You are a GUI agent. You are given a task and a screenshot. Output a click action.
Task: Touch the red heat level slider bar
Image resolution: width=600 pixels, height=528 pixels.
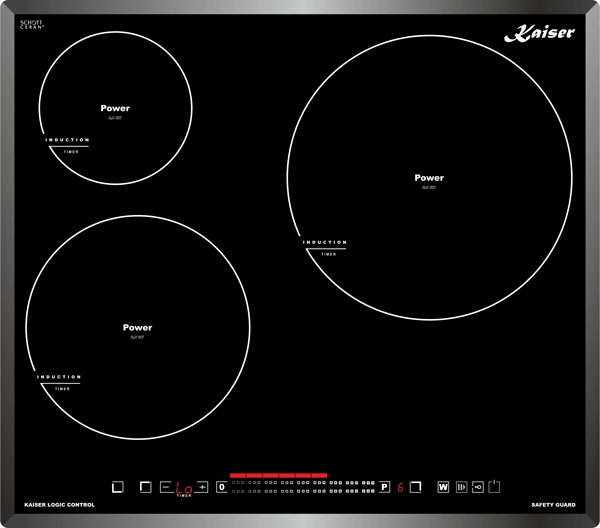[278, 476]
